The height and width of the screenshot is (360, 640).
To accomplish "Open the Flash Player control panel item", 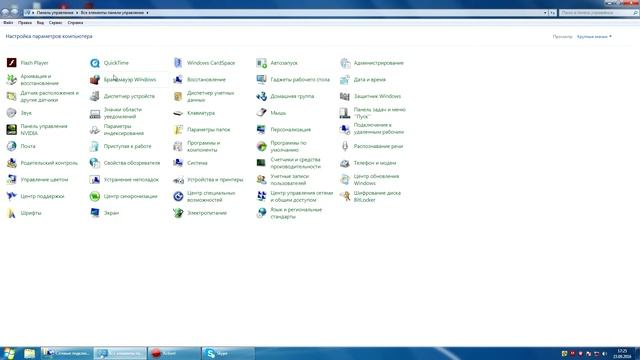I will point(27,63).
